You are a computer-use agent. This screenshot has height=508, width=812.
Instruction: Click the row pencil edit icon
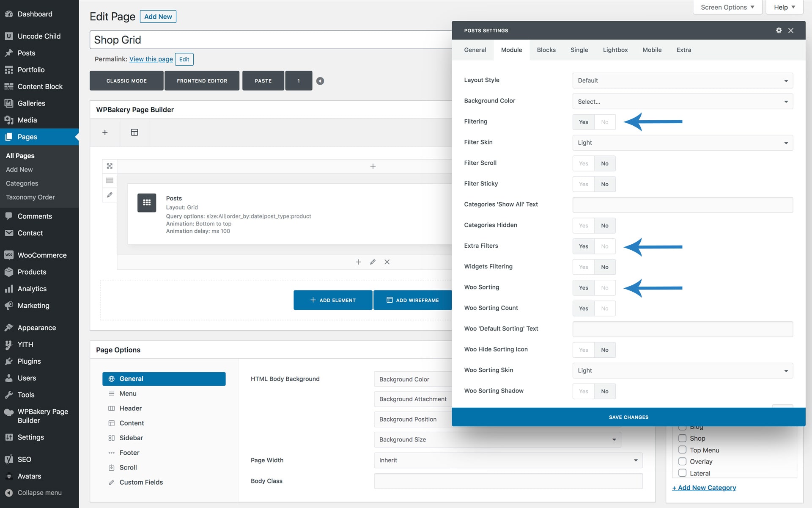point(110,195)
